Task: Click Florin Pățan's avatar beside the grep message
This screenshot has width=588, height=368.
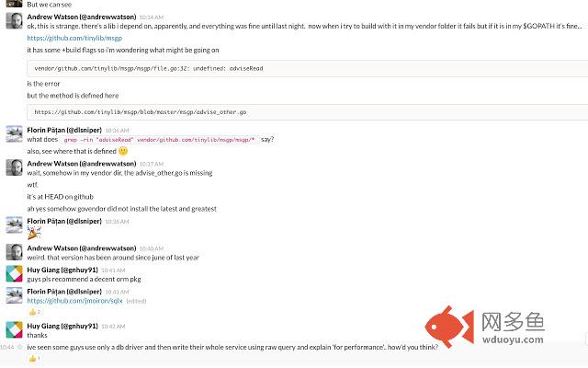Action: tap(14, 134)
